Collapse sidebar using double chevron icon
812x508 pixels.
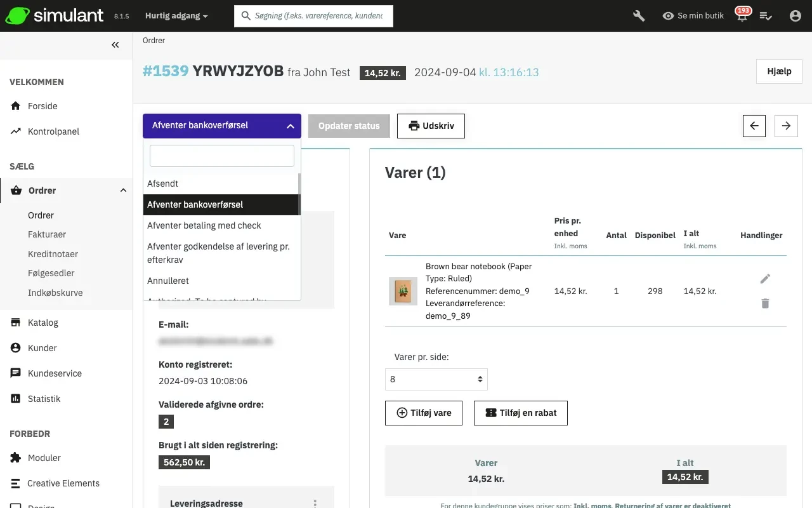click(115, 44)
